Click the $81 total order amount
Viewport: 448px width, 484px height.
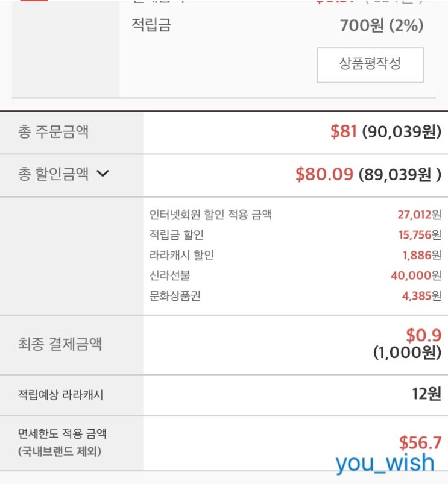point(344,131)
